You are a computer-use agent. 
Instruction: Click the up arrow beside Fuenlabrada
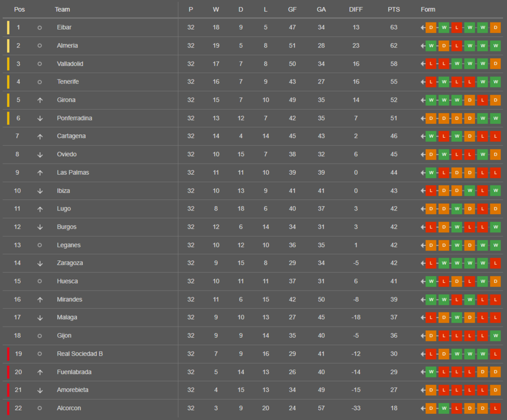[x=40, y=372]
